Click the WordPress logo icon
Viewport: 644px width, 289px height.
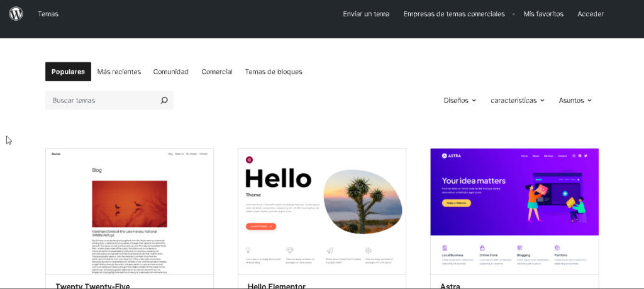click(x=16, y=14)
